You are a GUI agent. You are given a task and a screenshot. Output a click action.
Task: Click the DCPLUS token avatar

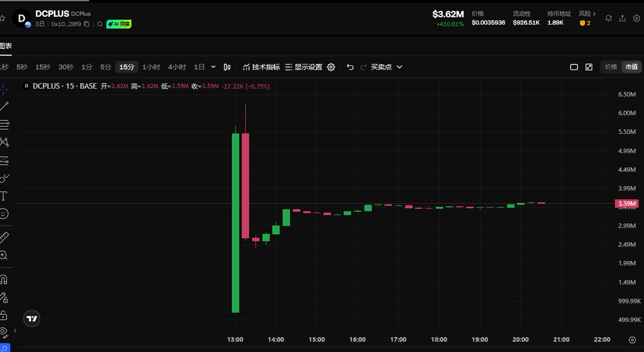(21, 18)
